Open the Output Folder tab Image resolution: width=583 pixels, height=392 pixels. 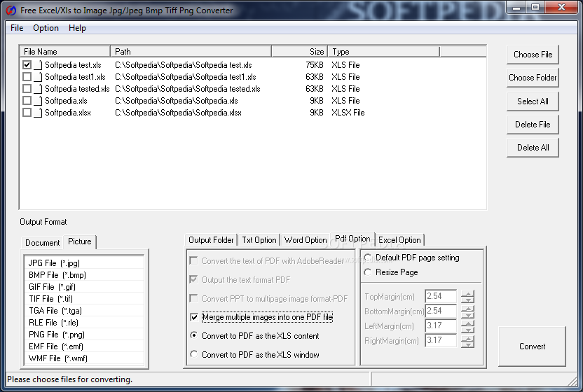pos(211,240)
